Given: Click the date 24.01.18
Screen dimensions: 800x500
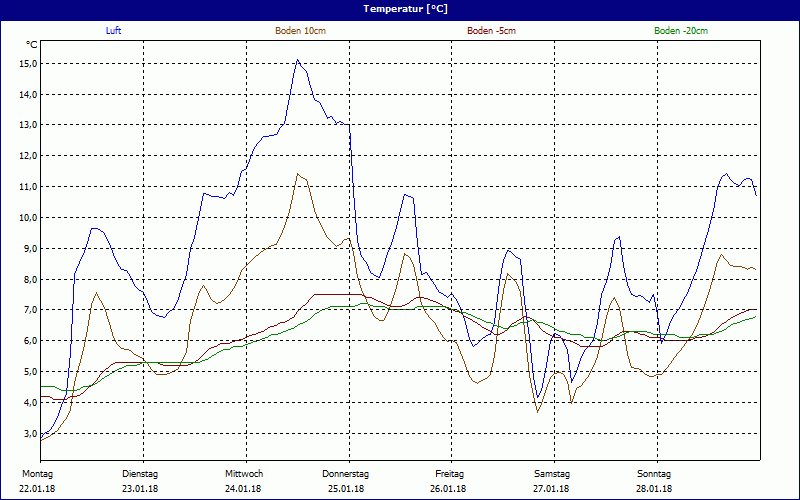Looking at the screenshot, I should pyautogui.click(x=243, y=489).
